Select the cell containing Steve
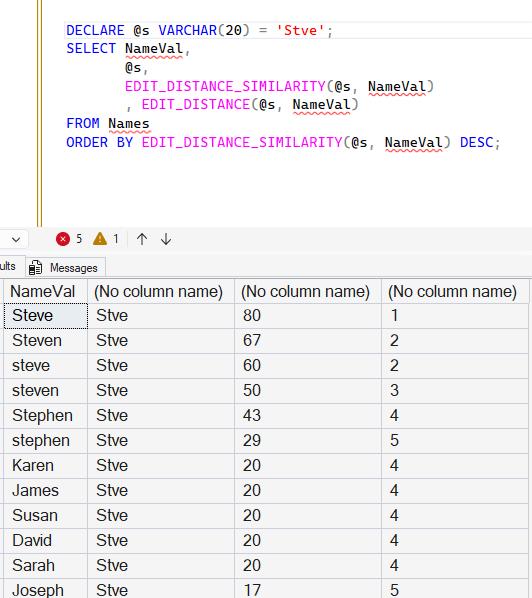The image size is (532, 598). pyautogui.click(x=46, y=316)
